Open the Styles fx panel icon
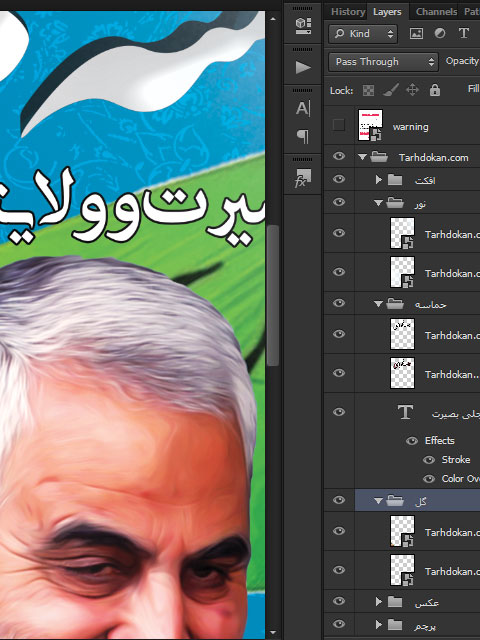Viewport: 480px width, 640px height. click(303, 178)
